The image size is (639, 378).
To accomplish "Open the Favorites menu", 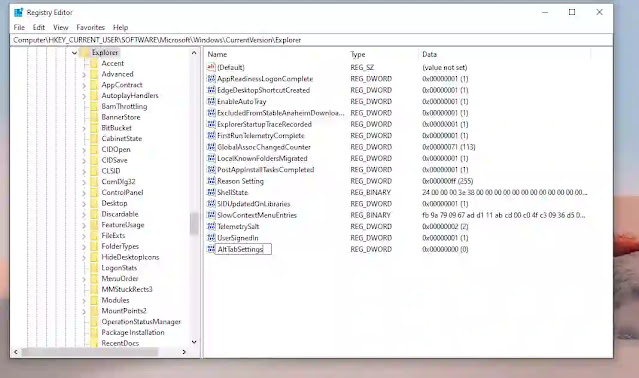I will pos(90,27).
